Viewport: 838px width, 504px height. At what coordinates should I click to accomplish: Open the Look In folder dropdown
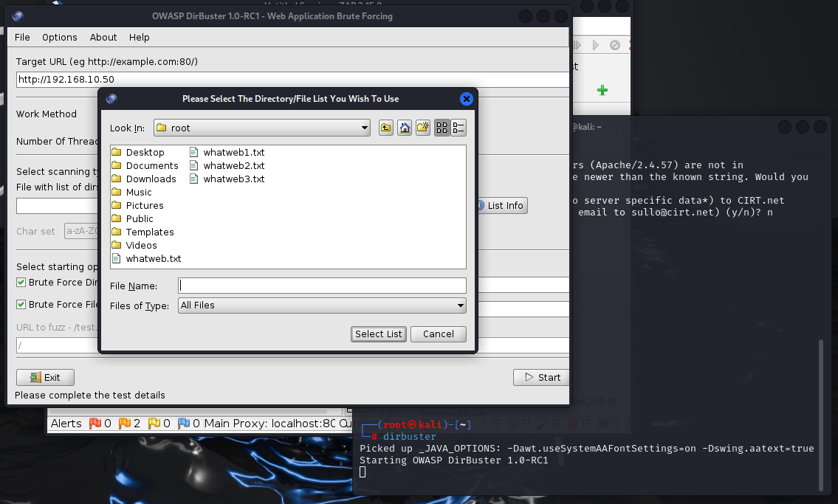262,128
